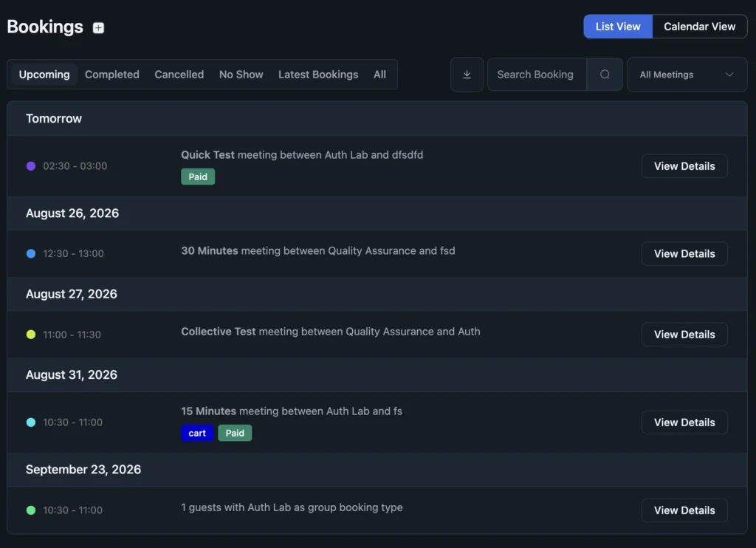The height and width of the screenshot is (548, 756).
Task: Click the 12:30 - 13:00 time text
Action: [73, 253]
